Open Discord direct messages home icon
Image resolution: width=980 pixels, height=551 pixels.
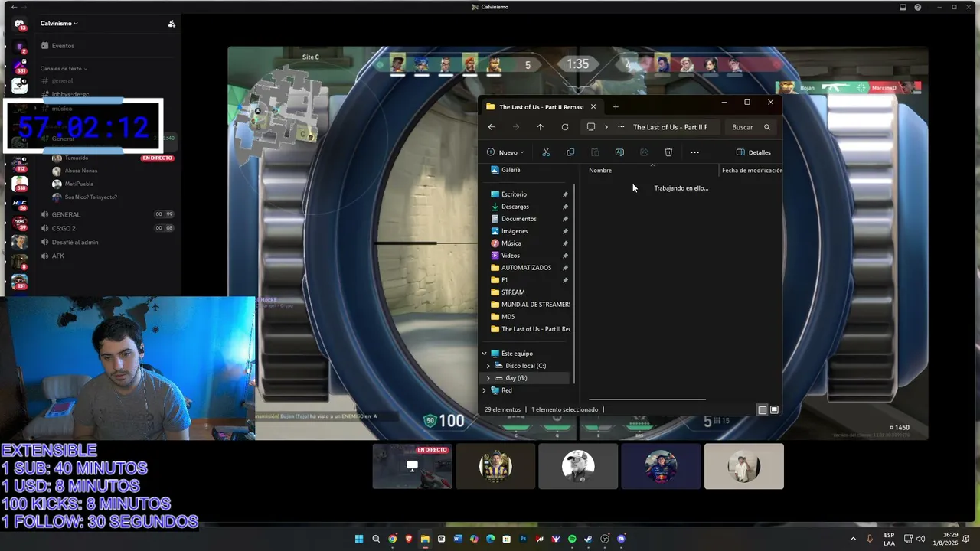[19, 24]
